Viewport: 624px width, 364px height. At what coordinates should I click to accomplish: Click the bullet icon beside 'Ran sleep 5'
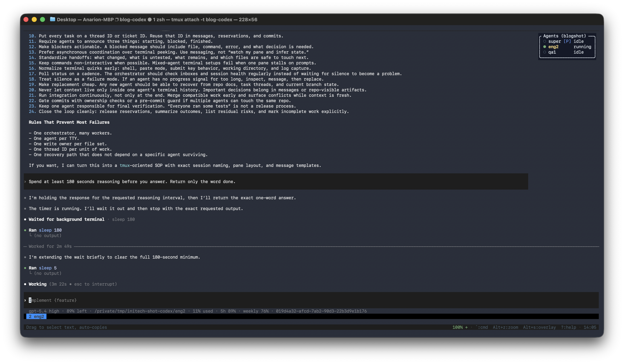click(x=25, y=268)
